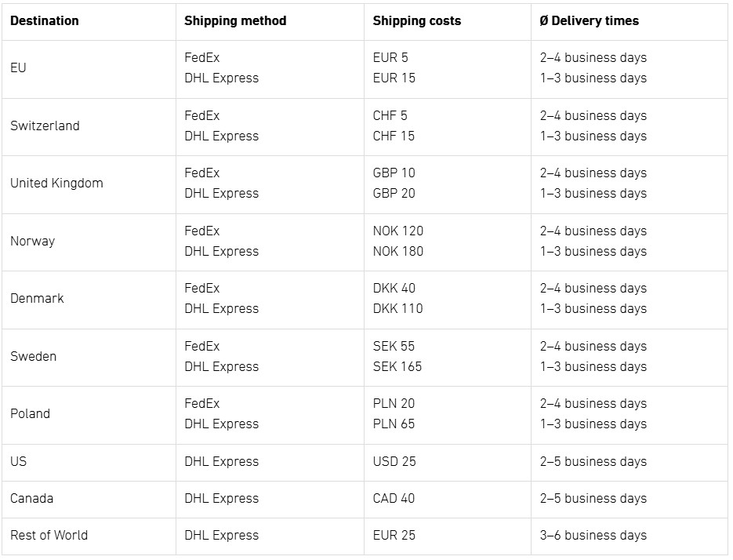The image size is (733, 560).
Task: Click the Delivery times column header
Action: tap(590, 21)
